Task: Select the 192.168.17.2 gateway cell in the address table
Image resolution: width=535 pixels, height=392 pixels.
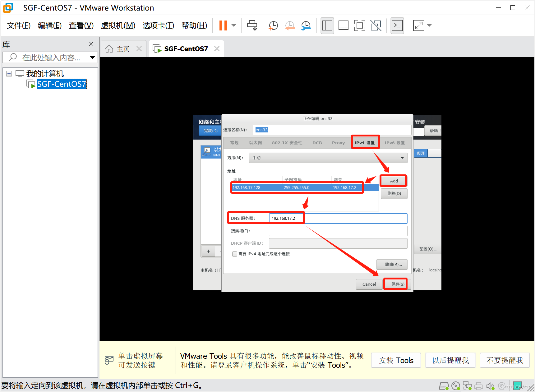Action: (x=344, y=187)
